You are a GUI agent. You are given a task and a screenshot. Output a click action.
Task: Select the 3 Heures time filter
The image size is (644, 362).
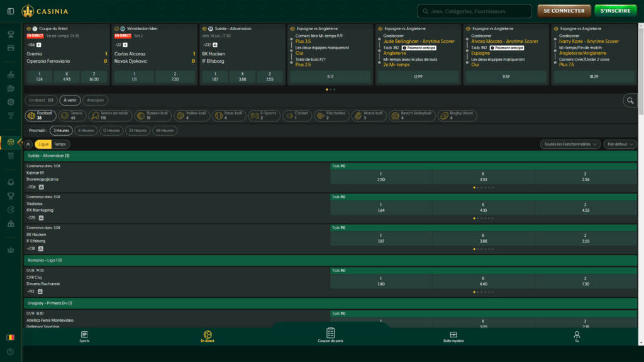pos(61,131)
